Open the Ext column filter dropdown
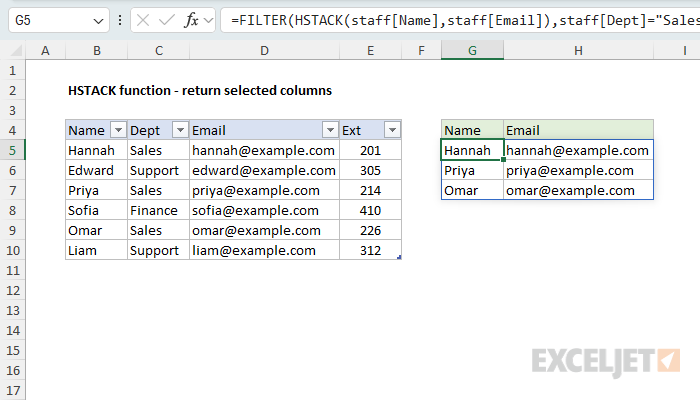This screenshot has width=700, height=400. tap(392, 130)
